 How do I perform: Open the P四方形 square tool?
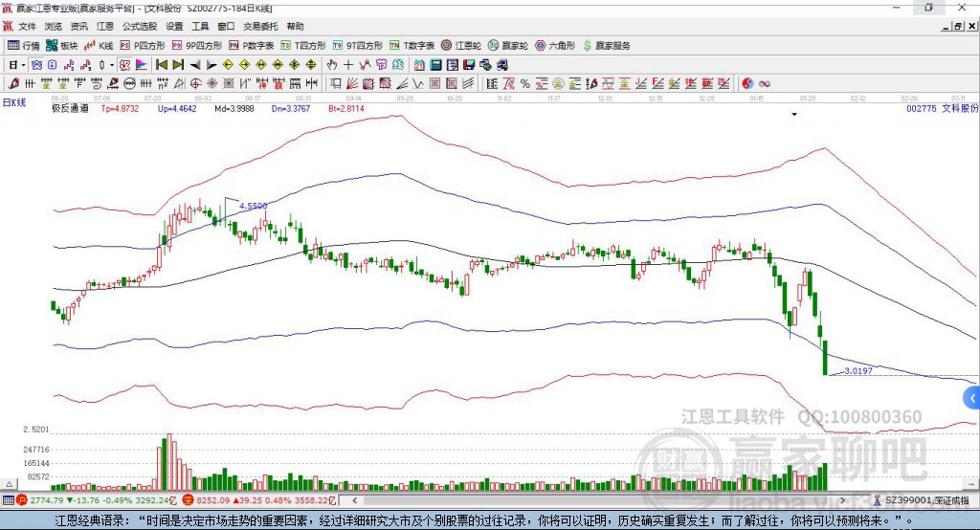pyautogui.click(x=143, y=46)
